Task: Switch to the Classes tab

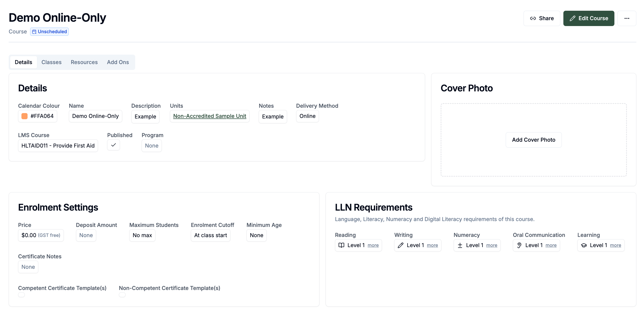Action: click(x=52, y=62)
